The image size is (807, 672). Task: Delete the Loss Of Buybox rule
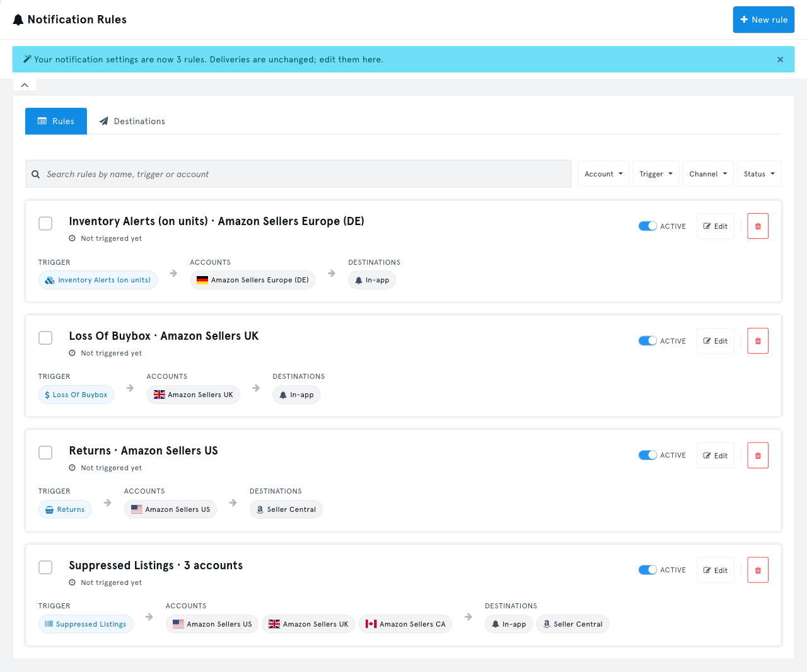tap(758, 341)
